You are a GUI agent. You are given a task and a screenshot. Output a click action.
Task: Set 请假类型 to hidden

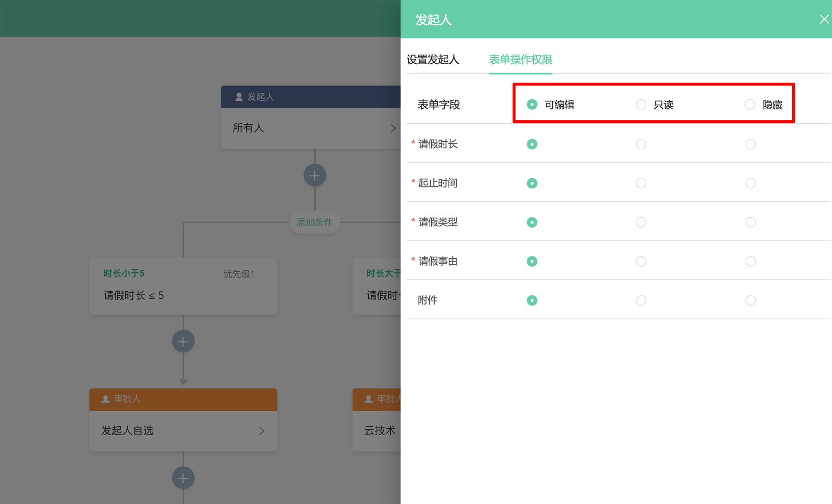tap(751, 222)
